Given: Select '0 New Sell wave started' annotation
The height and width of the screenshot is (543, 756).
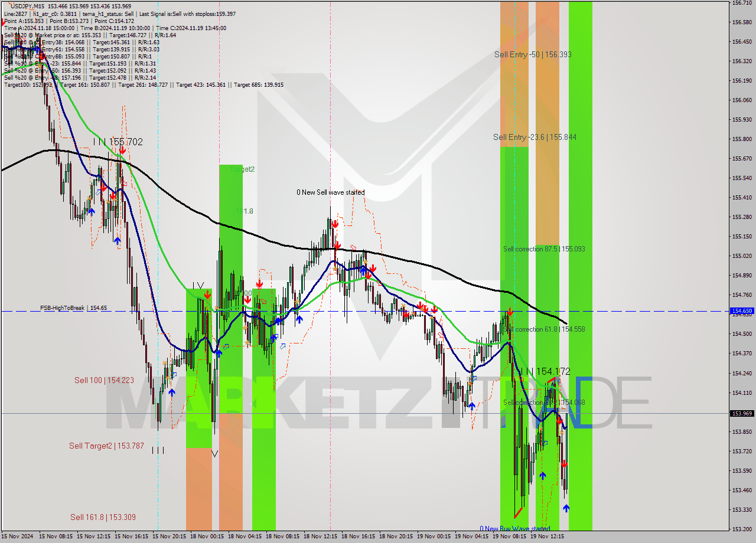Looking at the screenshot, I should tap(330, 192).
